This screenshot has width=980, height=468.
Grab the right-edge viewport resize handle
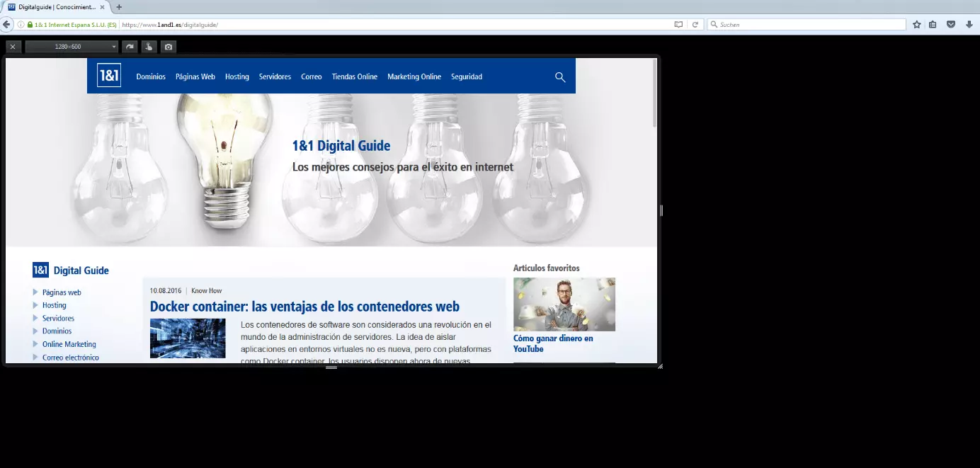(661, 210)
